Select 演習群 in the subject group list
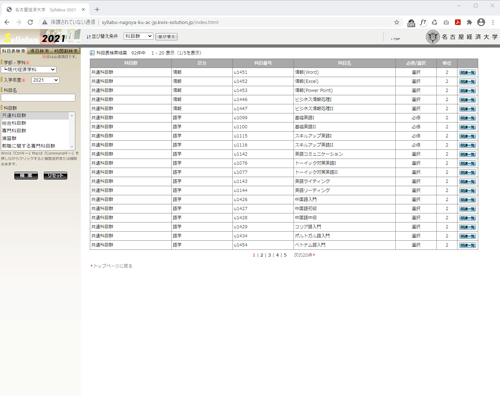Image resolution: width=500 pixels, height=396 pixels. (x=35, y=138)
